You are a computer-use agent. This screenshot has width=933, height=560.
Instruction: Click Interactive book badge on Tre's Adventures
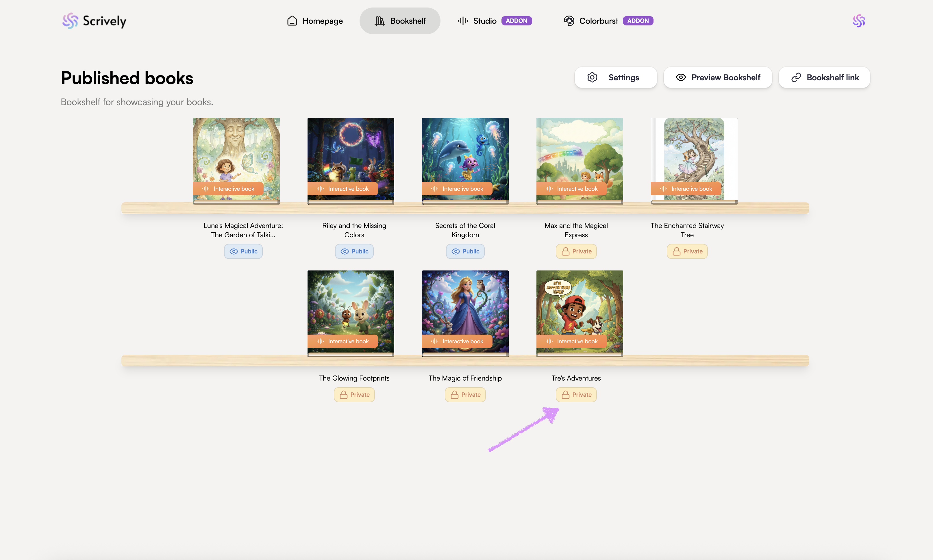(x=571, y=341)
